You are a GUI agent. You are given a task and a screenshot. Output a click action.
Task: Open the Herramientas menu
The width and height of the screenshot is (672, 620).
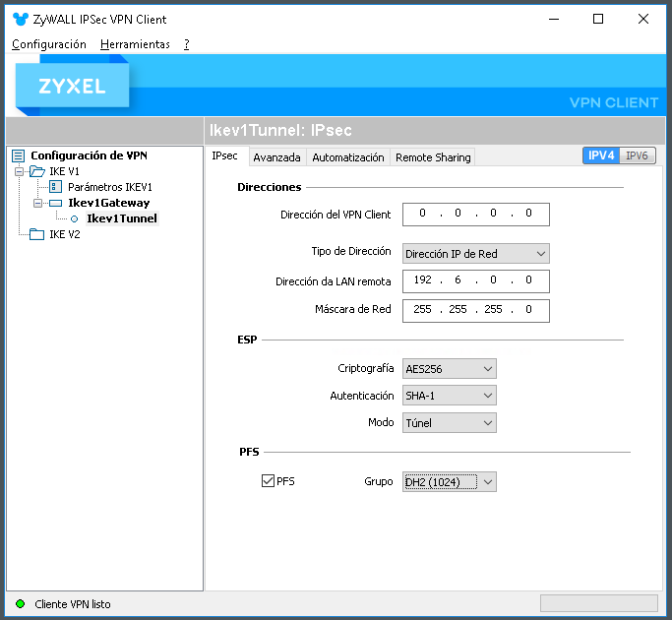click(135, 44)
